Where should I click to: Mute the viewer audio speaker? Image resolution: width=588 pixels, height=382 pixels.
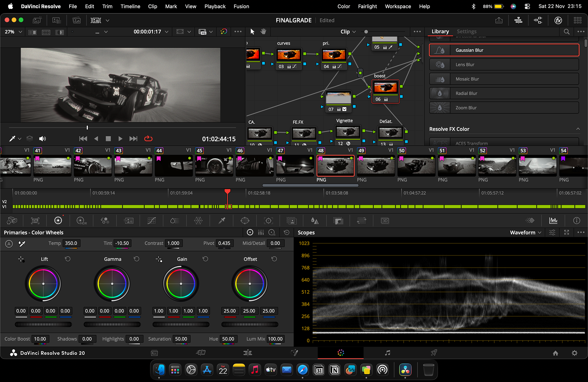pyautogui.click(x=42, y=139)
